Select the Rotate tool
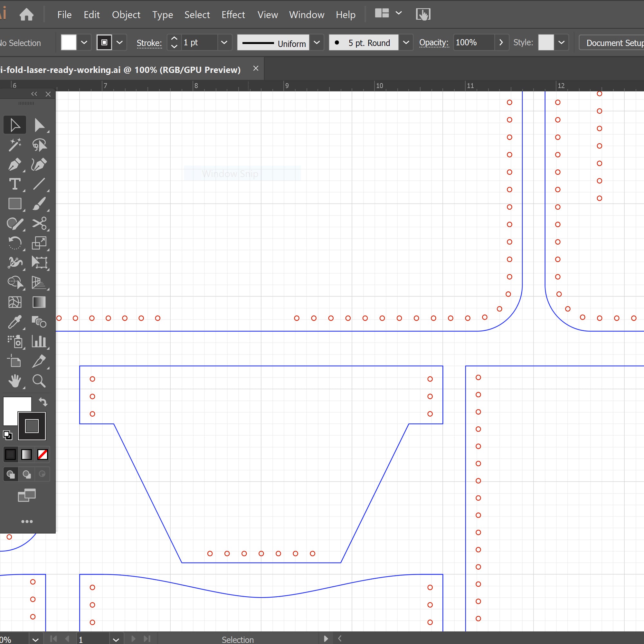 click(x=15, y=243)
